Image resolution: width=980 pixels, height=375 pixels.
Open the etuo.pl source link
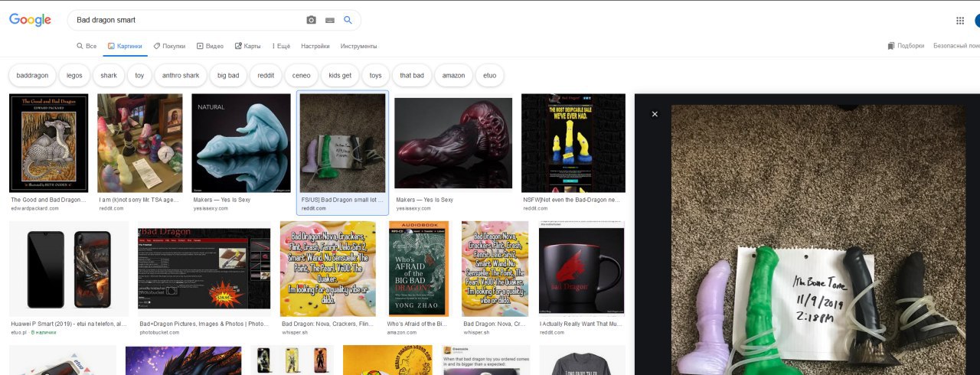pyautogui.click(x=18, y=333)
